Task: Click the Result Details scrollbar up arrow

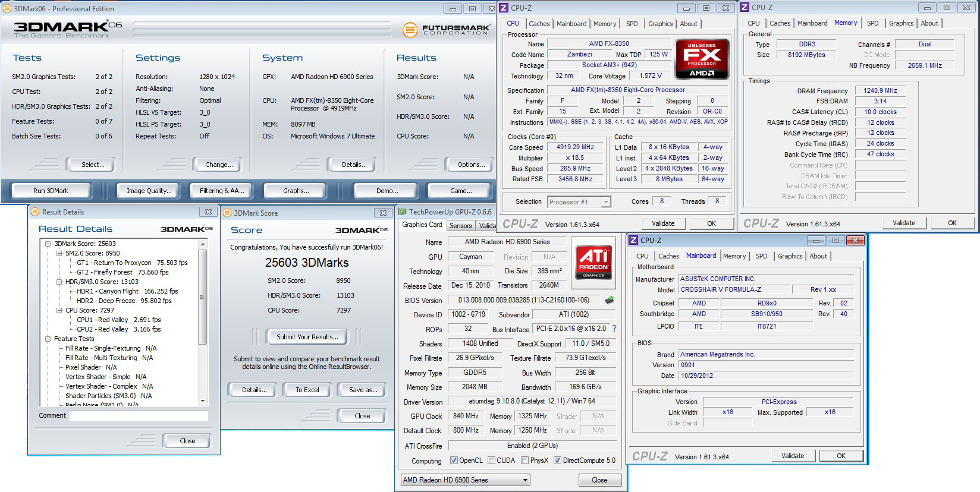Action: (x=203, y=244)
